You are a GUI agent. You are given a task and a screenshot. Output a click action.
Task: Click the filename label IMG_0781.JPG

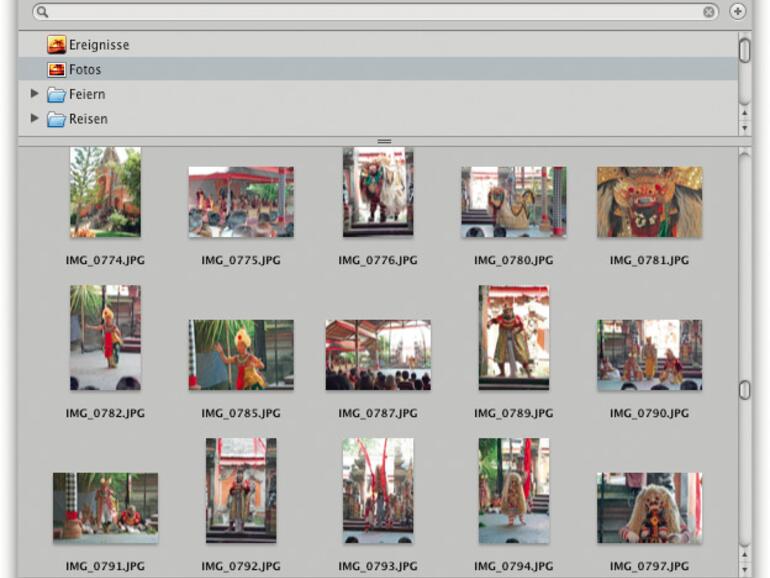(650, 260)
